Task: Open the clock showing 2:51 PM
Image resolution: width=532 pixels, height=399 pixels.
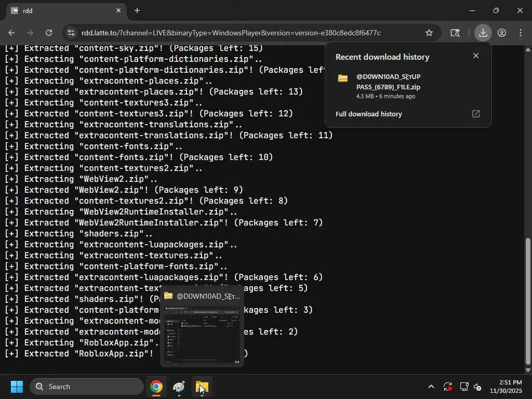Action: 506,387
